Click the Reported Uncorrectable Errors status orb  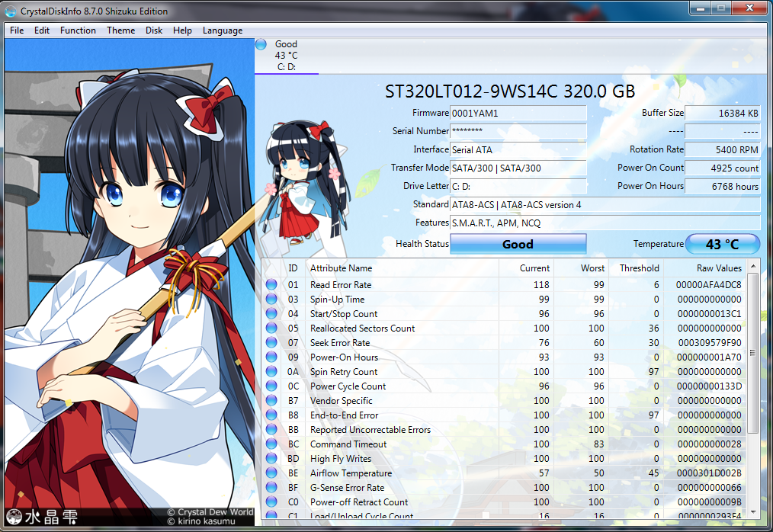pos(271,429)
